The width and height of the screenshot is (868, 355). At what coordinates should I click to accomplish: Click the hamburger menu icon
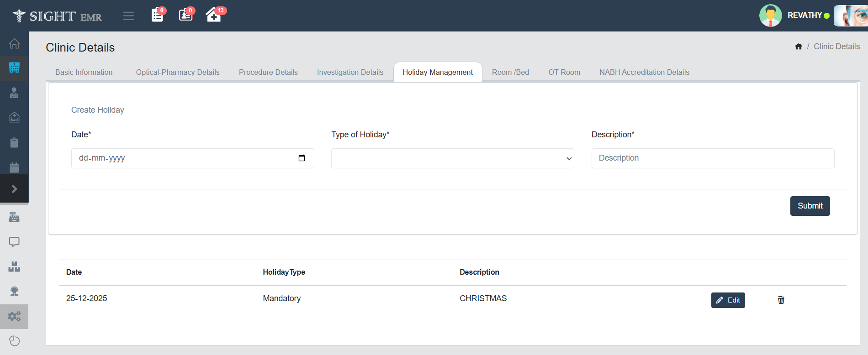tap(128, 16)
